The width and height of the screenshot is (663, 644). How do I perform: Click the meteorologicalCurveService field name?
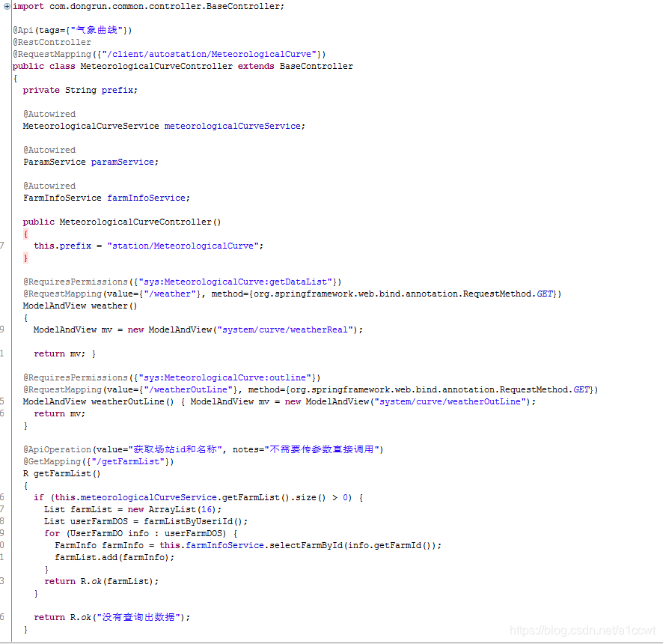(233, 126)
